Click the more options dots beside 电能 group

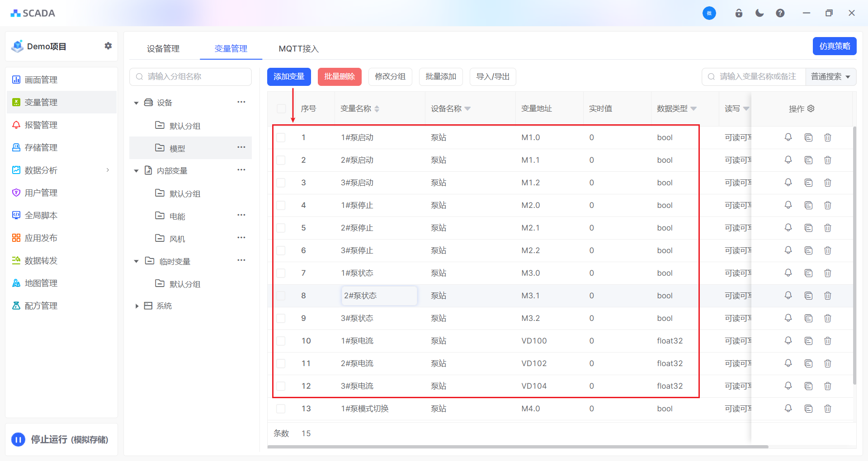(241, 215)
